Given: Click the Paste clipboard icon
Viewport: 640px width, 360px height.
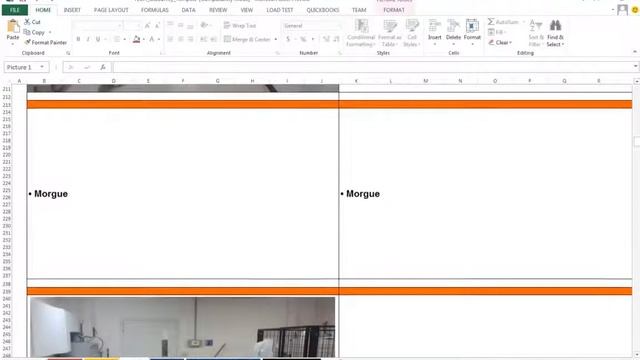Looking at the screenshot, I should (13, 27).
